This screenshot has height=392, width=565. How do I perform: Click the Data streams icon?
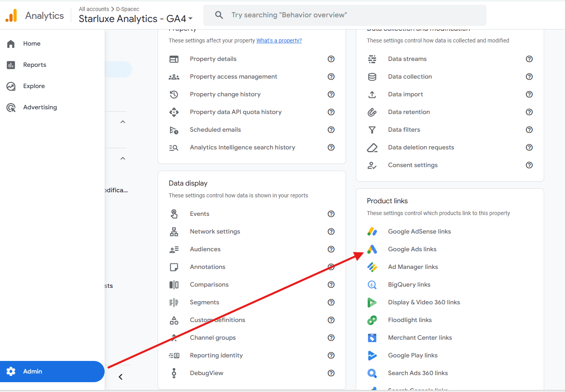tap(372, 59)
